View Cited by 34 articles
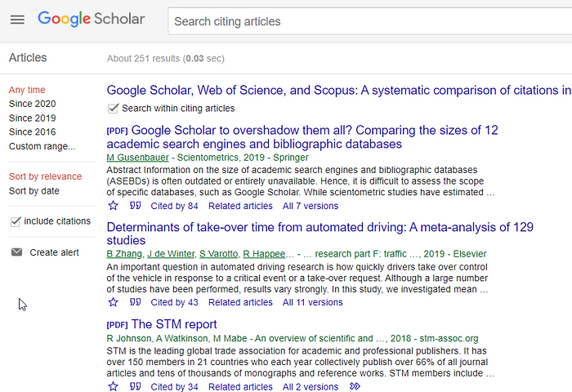This screenshot has height=392, width=572. pos(174,386)
